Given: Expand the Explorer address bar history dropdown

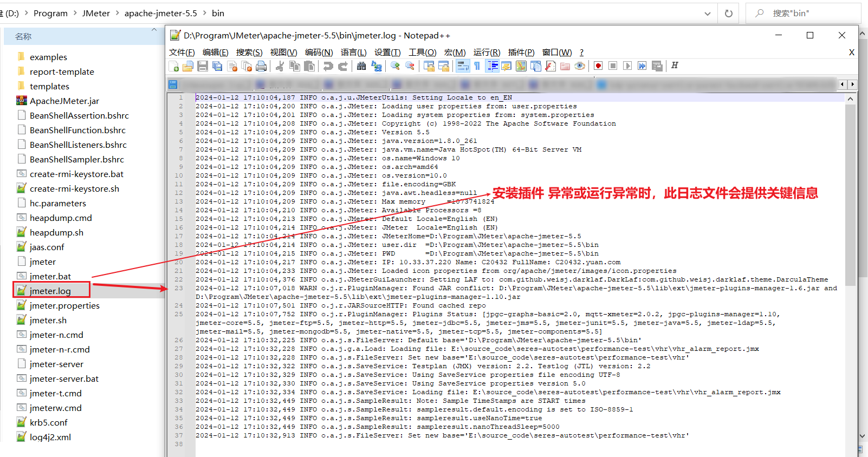Looking at the screenshot, I should pos(707,14).
